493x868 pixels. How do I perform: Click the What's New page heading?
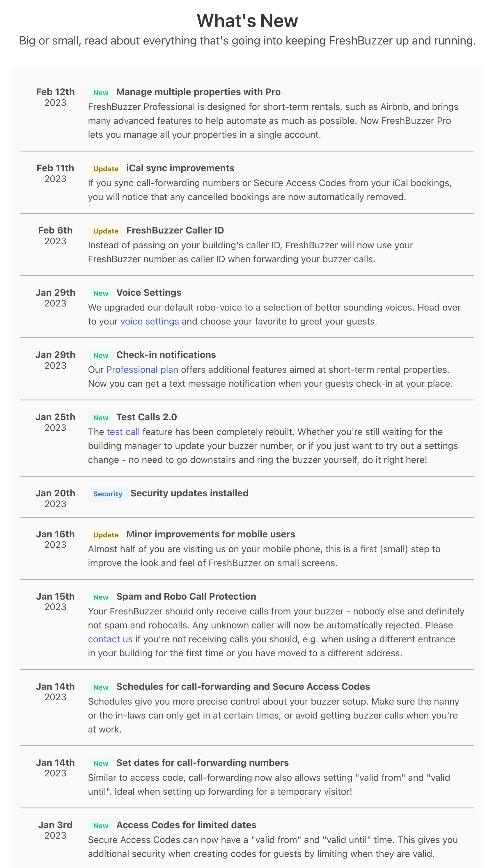[x=247, y=21]
